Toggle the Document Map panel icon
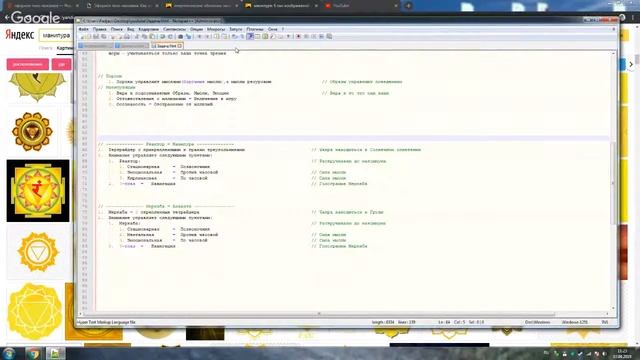The width and height of the screenshot is (640, 360). tap(265, 37)
